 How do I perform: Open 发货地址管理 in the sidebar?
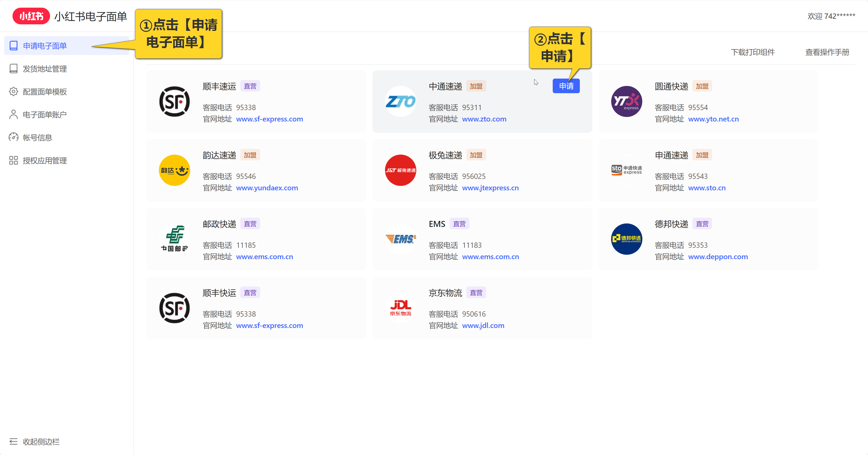(44, 69)
